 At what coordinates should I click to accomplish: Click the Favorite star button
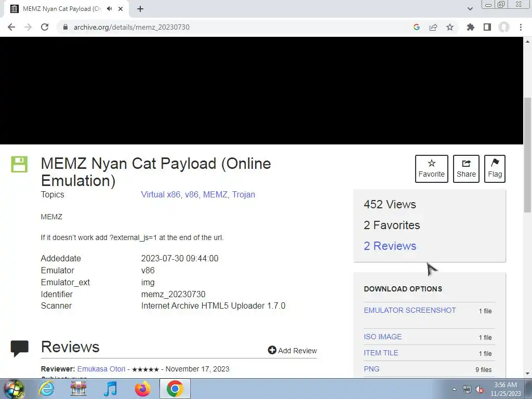tap(432, 169)
